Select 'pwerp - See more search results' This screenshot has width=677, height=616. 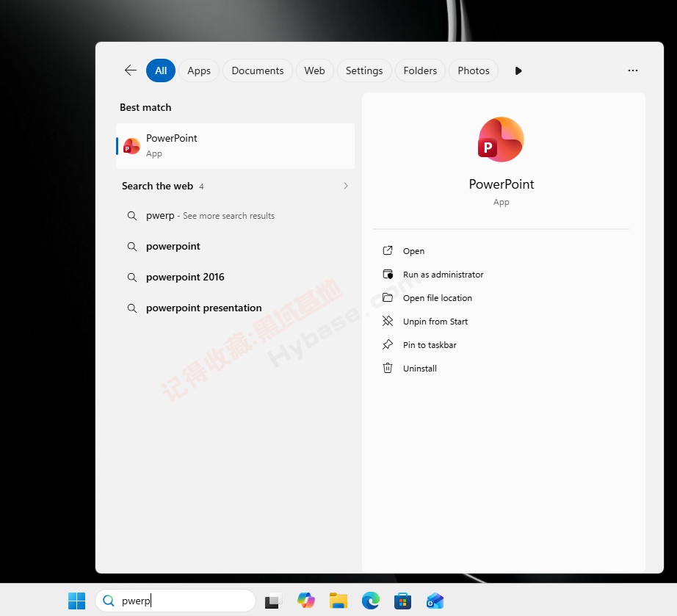pos(235,215)
